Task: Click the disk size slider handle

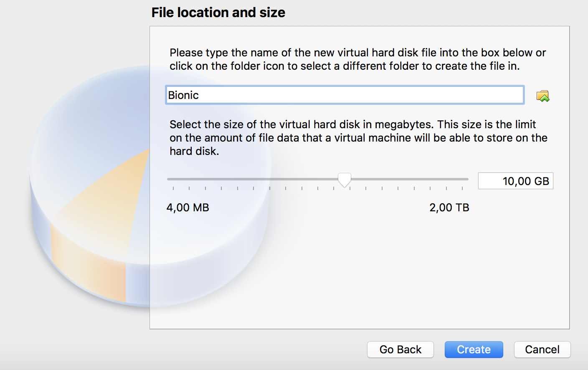Action: pyautogui.click(x=345, y=180)
